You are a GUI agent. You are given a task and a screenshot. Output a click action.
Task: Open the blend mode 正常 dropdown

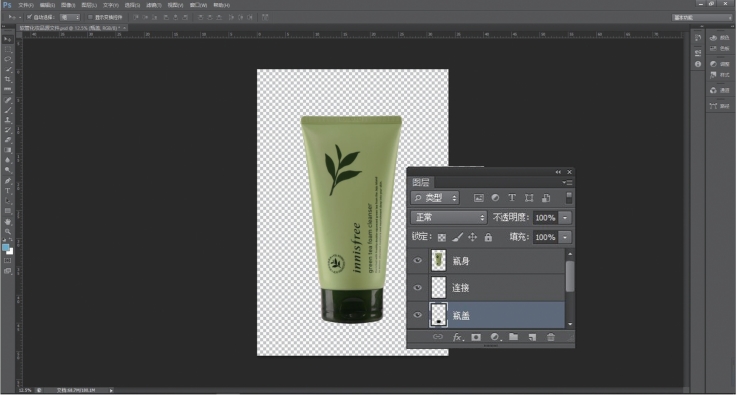click(449, 217)
